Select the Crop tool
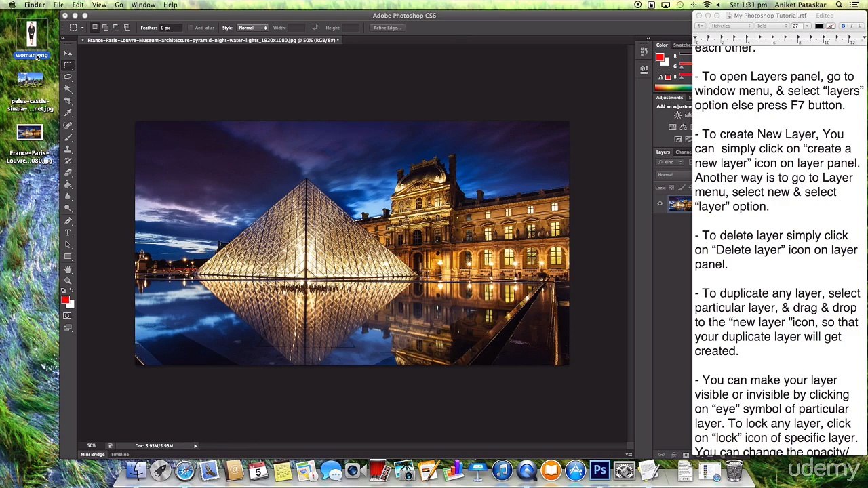This screenshot has width=868, height=488. pos(68,101)
